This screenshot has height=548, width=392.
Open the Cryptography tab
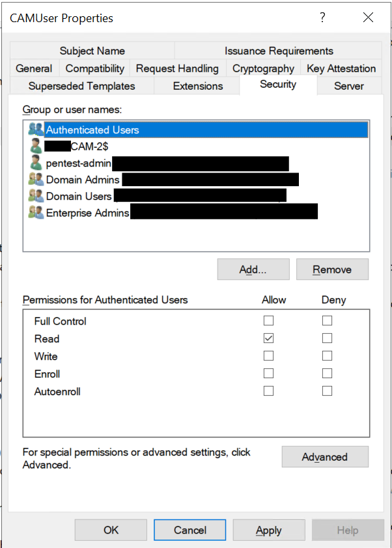[x=263, y=68]
